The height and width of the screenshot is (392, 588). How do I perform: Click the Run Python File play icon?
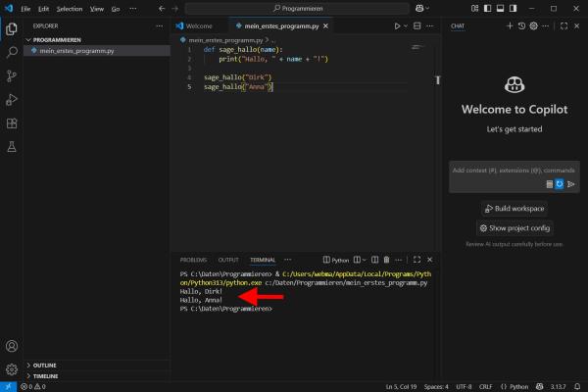[x=397, y=25]
